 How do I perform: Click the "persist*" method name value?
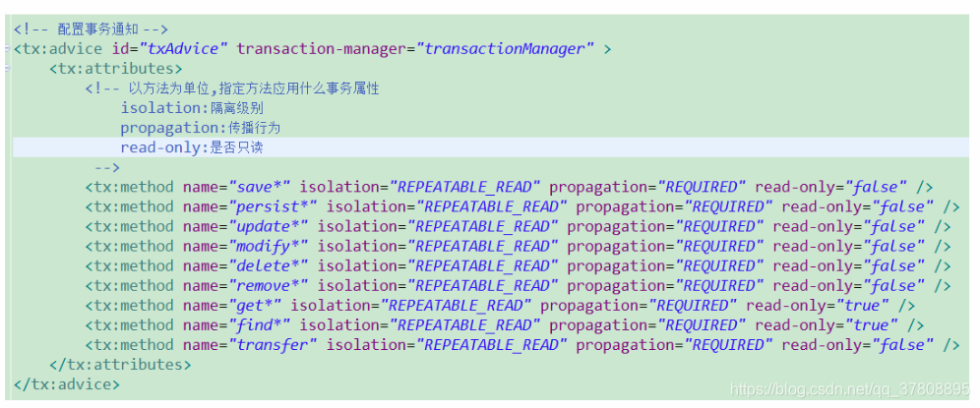pyautogui.click(x=274, y=206)
